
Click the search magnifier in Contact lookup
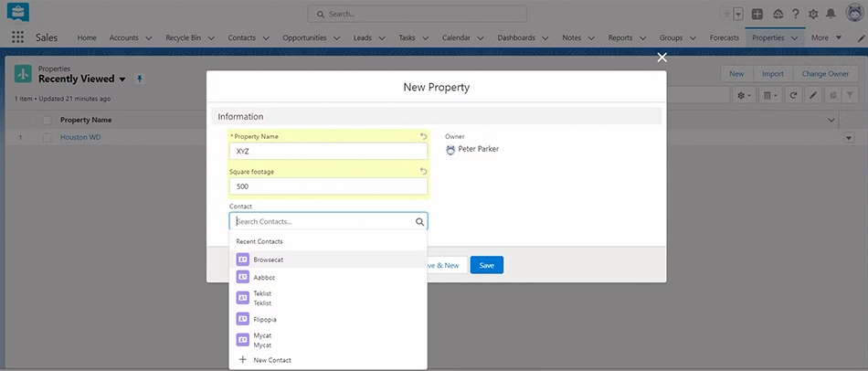point(419,221)
